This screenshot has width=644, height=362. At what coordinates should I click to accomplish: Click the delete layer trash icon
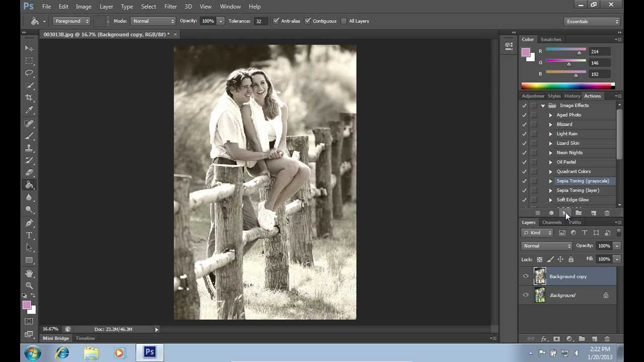click(607, 339)
